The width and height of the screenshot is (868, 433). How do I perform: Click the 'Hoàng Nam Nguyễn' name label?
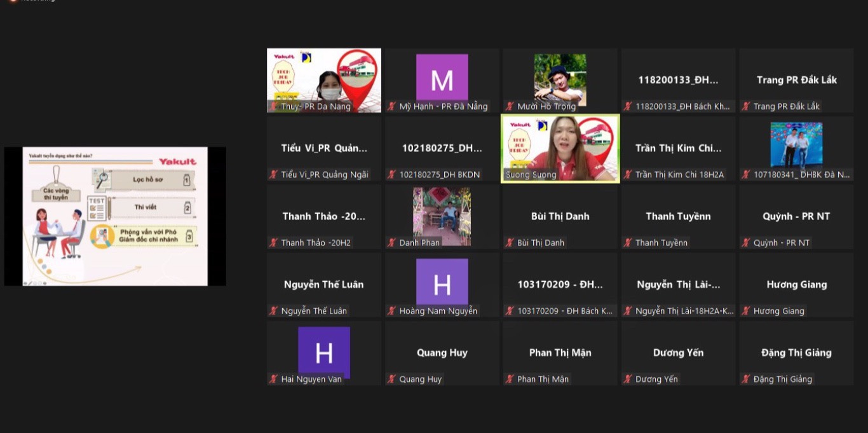tap(438, 311)
